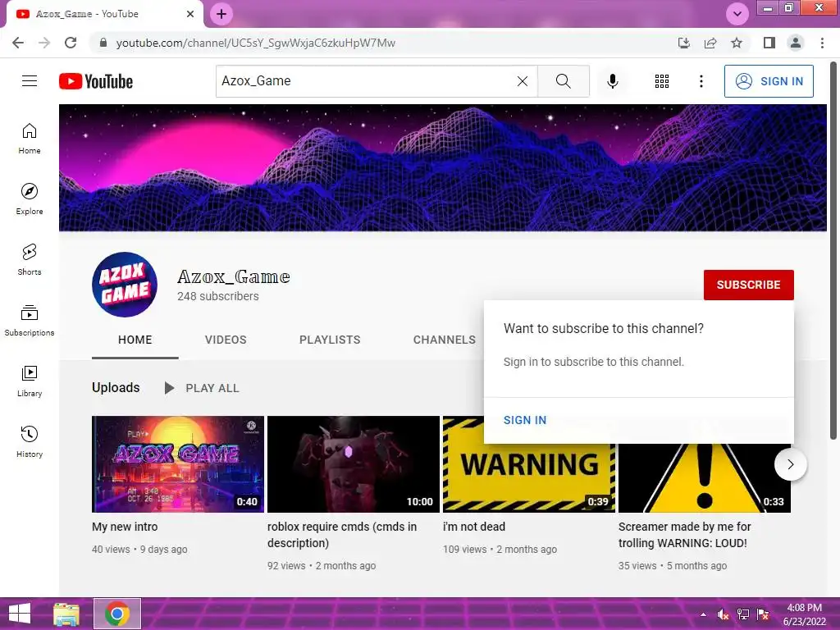Close the Azox_Game YouTube tab

coord(190,14)
